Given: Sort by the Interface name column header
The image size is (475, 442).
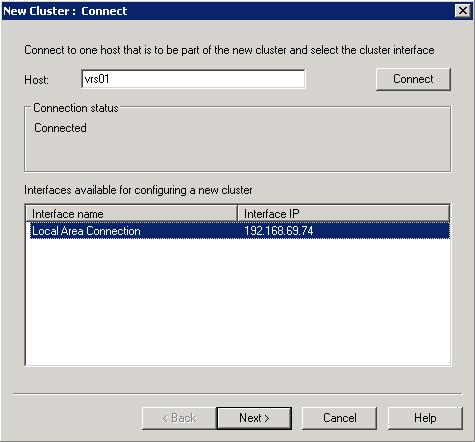Looking at the screenshot, I should point(131,214).
